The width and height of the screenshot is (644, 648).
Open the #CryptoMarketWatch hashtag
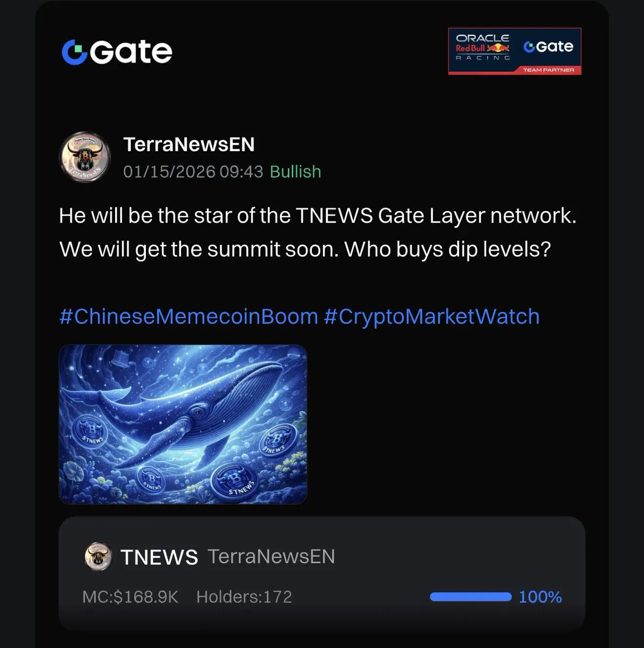[432, 316]
